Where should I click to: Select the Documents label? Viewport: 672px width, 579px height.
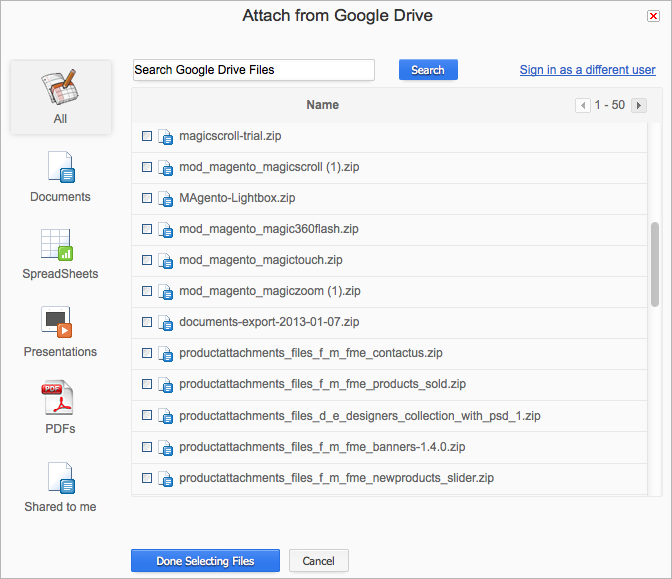coord(60,197)
